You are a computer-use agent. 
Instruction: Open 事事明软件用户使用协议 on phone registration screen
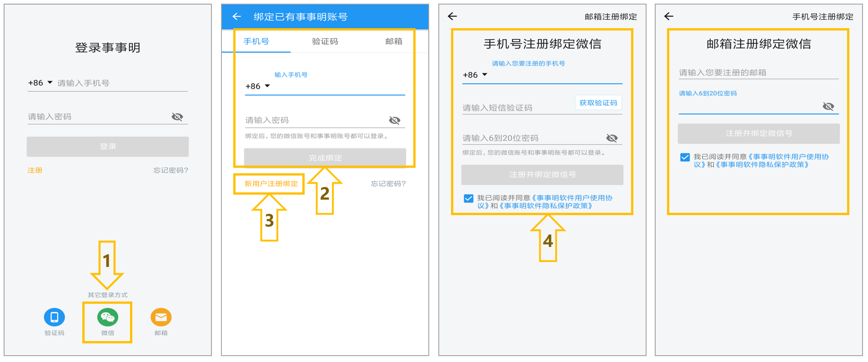(572, 198)
